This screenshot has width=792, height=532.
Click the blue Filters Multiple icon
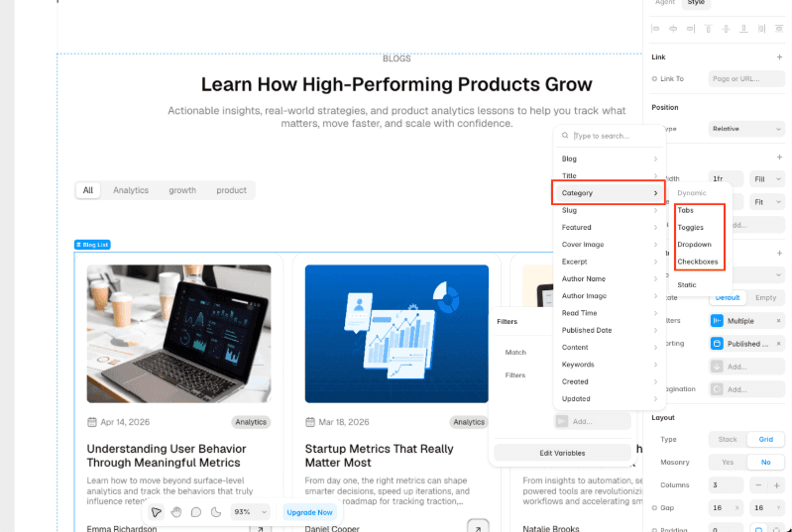717,321
